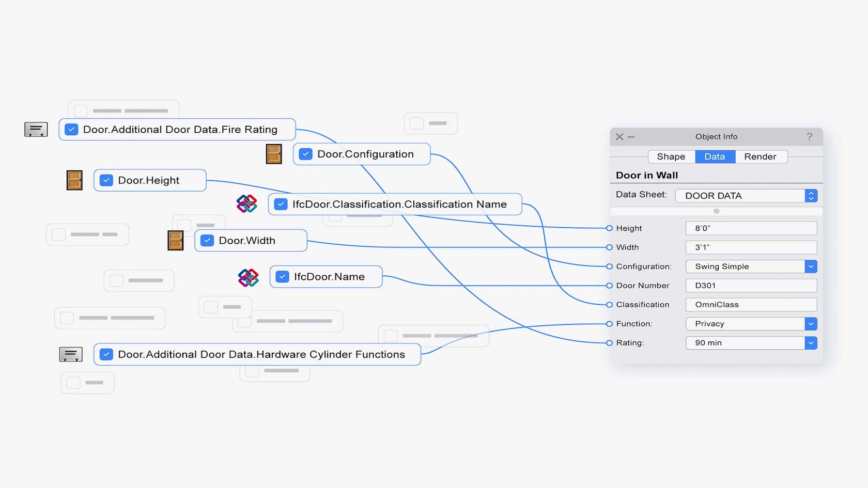Click the page indicator dot below Data Sheet

click(x=717, y=211)
